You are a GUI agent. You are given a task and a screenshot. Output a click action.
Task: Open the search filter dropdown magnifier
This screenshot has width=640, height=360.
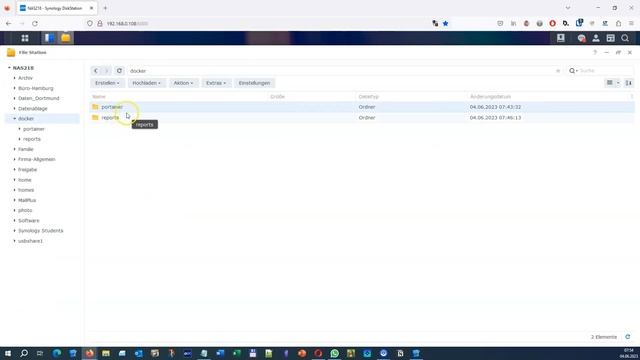point(573,71)
